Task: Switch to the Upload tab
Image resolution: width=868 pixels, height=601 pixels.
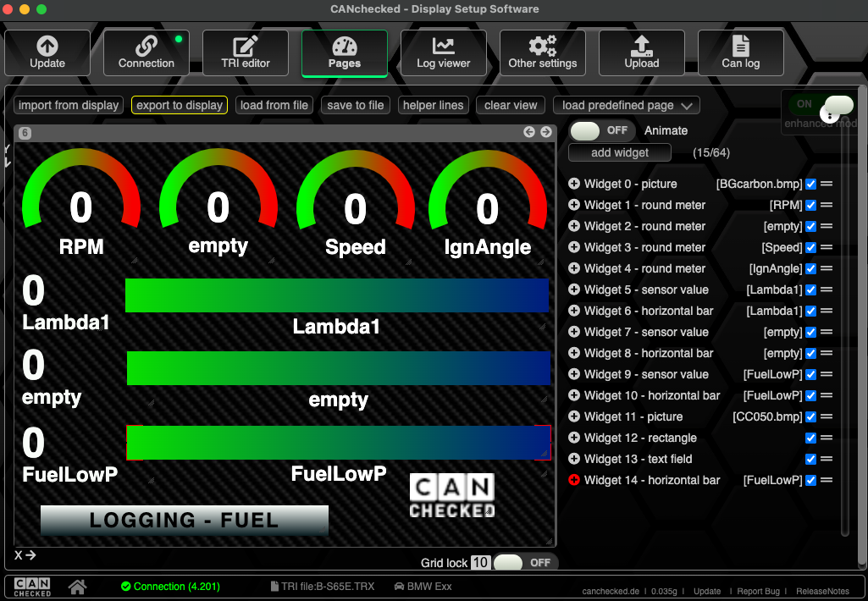Action: (642, 52)
